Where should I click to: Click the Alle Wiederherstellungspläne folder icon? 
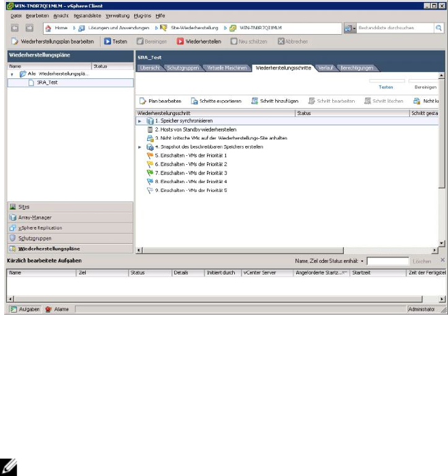[x=22, y=74]
